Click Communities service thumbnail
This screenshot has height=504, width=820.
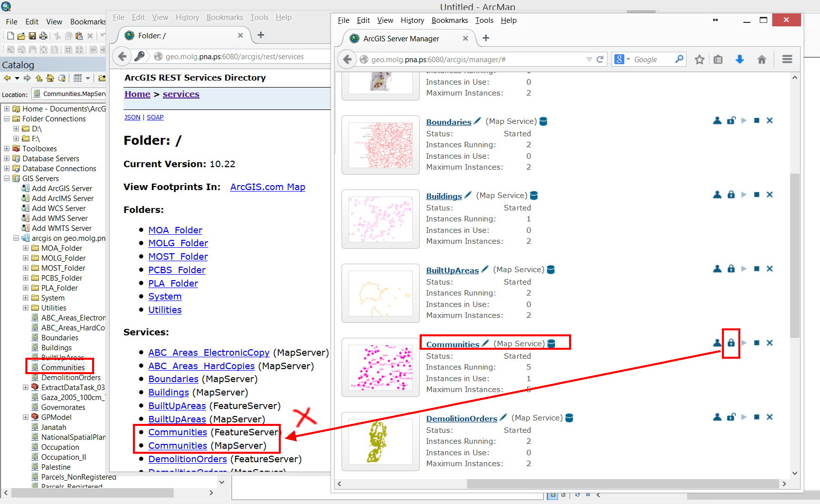pyautogui.click(x=380, y=368)
